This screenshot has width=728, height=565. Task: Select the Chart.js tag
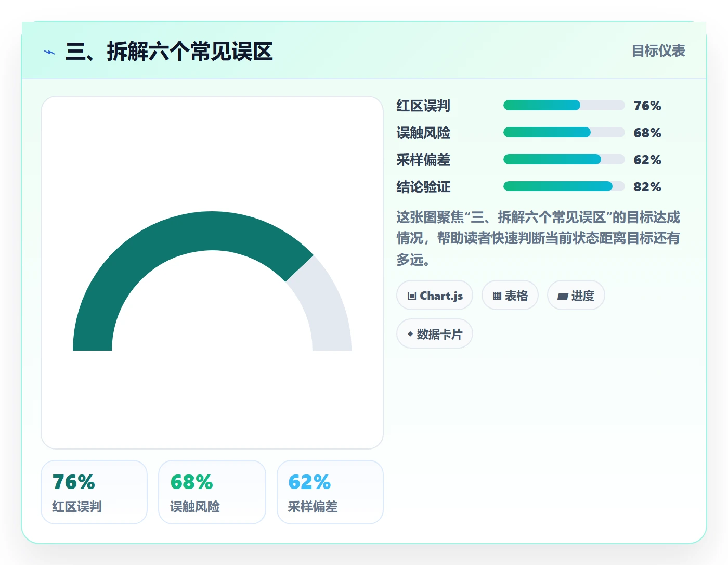click(435, 296)
